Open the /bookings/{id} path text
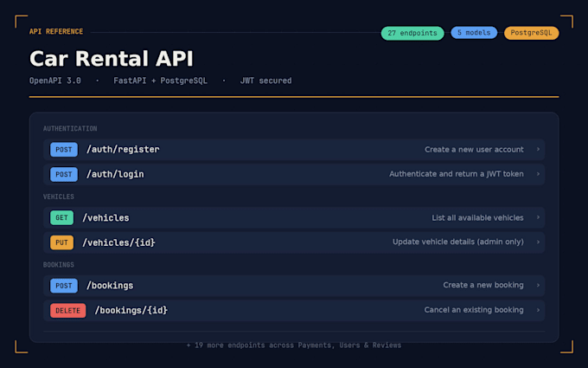This screenshot has width=588, height=368. (x=131, y=311)
